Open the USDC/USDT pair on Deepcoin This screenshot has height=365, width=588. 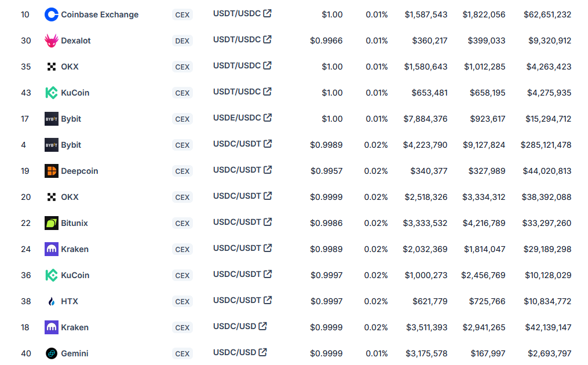tap(239, 170)
